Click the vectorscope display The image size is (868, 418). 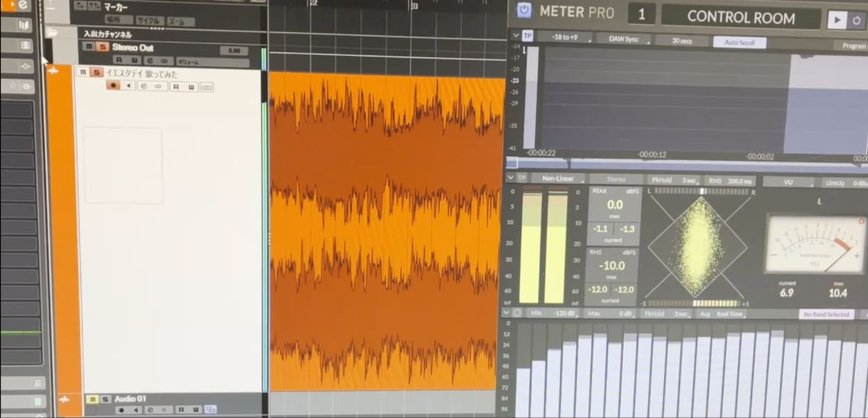698,246
